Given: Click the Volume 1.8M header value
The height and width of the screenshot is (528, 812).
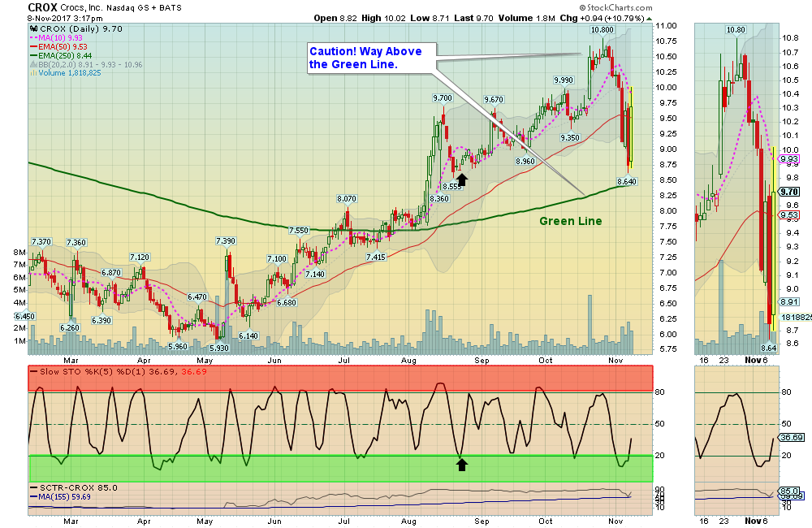Looking at the screenshot, I should (527, 18).
